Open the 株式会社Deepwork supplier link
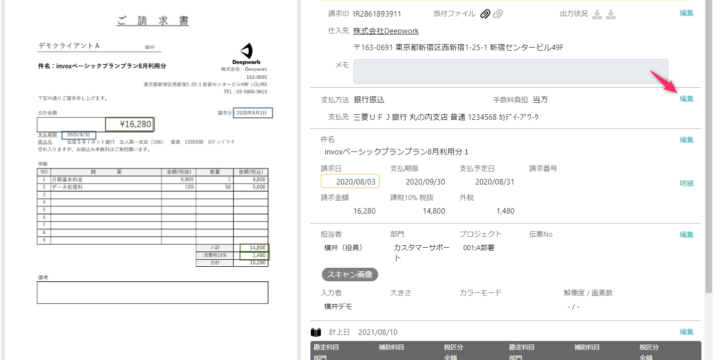This screenshot has width=720, height=360. (x=386, y=31)
